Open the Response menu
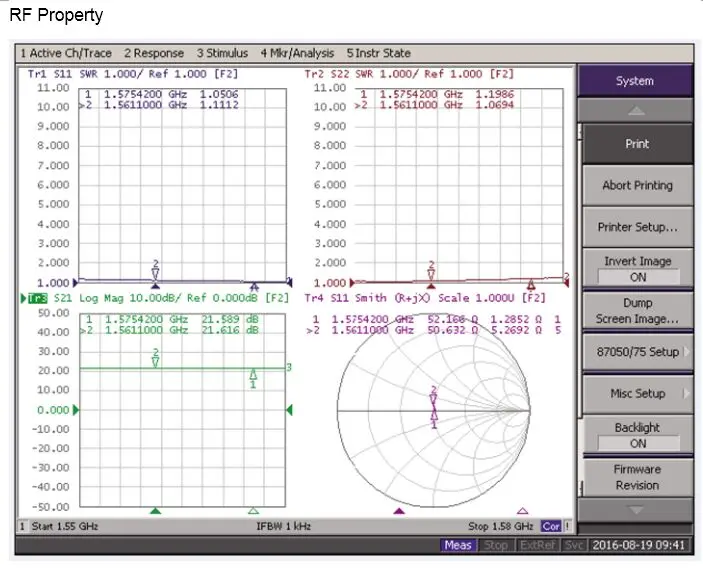Image resolution: width=703 pixels, height=580 pixels. [x=154, y=53]
